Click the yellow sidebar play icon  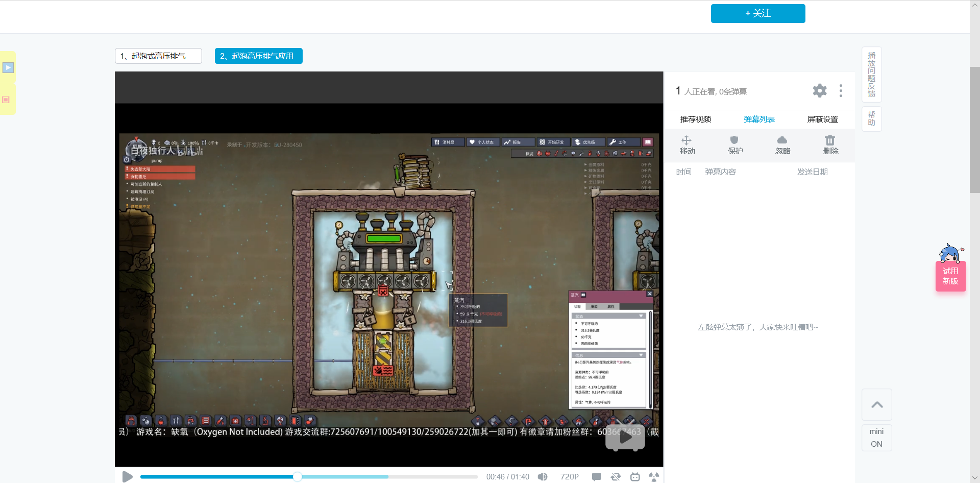pos(8,67)
